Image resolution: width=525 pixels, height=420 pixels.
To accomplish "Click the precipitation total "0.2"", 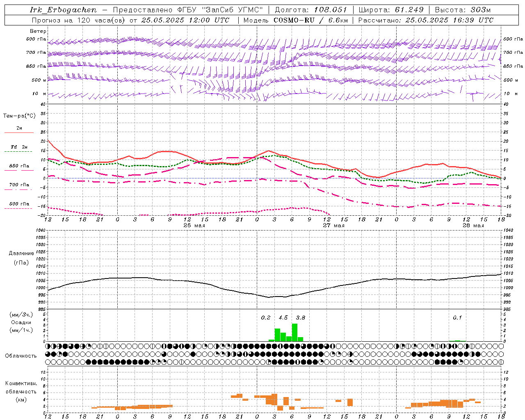I will coord(266,317).
